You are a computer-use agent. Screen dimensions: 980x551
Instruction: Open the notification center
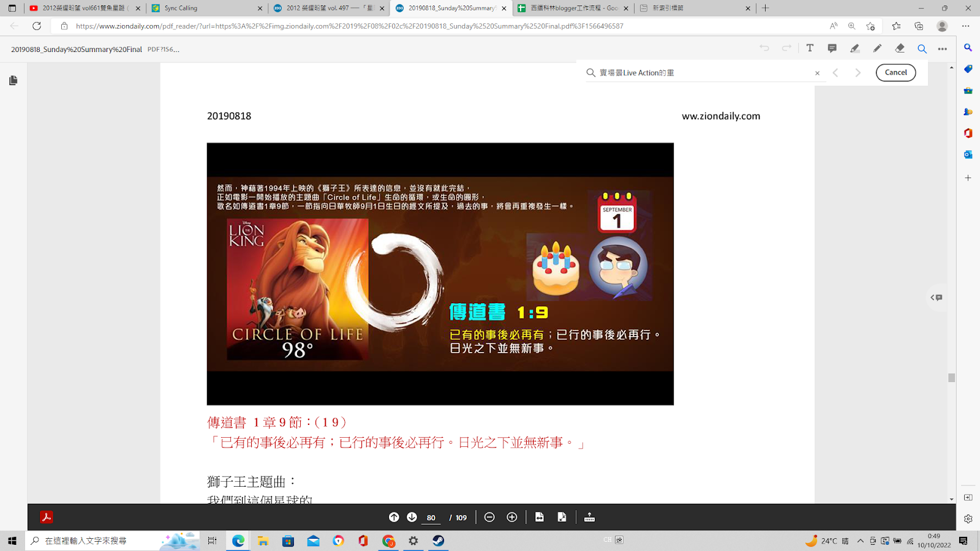[x=963, y=541]
